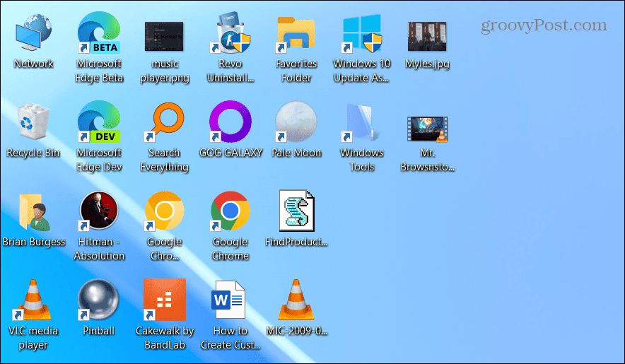This screenshot has width=625, height=364.
Task: Select the music player.png thumbnail
Action: point(164,35)
